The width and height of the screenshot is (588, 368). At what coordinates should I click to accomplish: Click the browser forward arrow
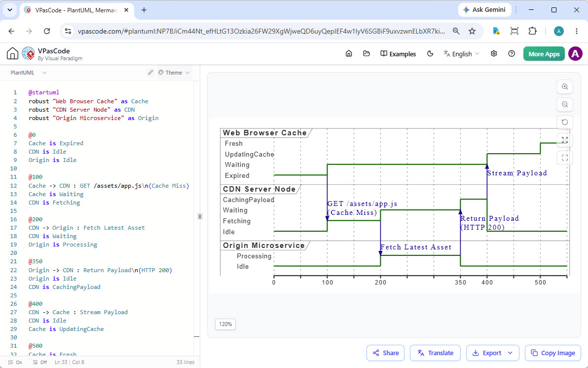pos(29,31)
